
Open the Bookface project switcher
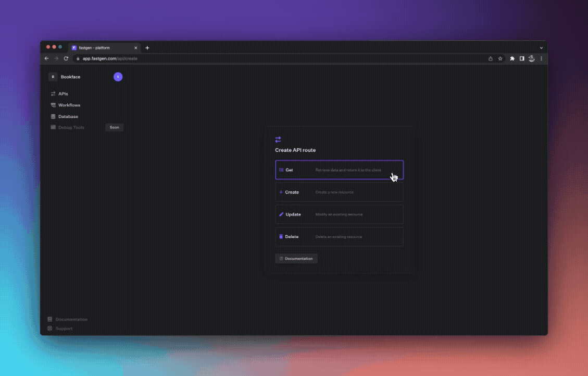pyautogui.click(x=70, y=77)
